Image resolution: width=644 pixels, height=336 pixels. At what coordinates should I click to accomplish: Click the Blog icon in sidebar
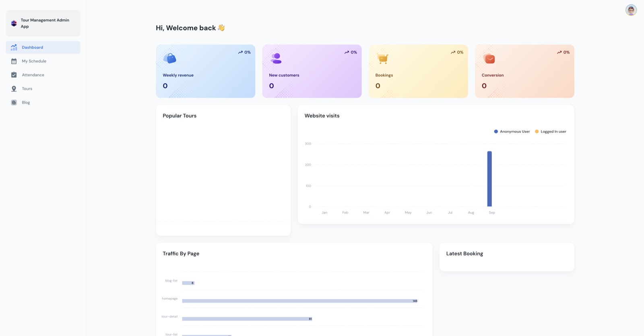(x=14, y=102)
